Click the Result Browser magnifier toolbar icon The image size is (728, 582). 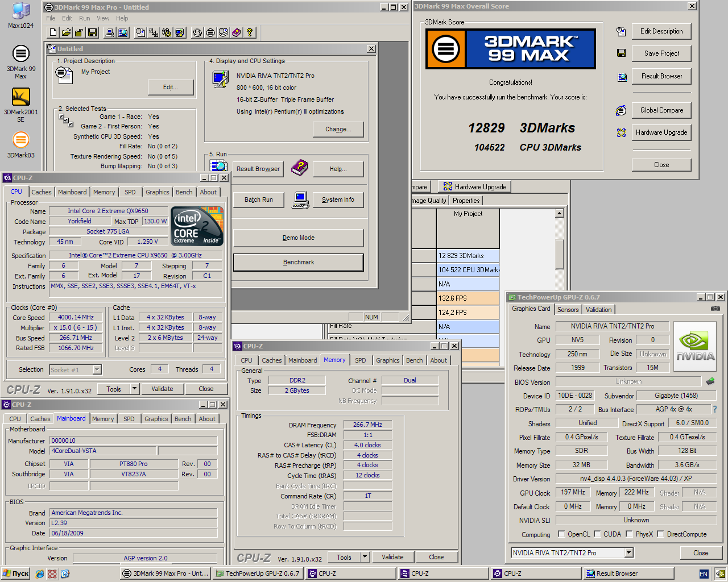tap(123, 32)
